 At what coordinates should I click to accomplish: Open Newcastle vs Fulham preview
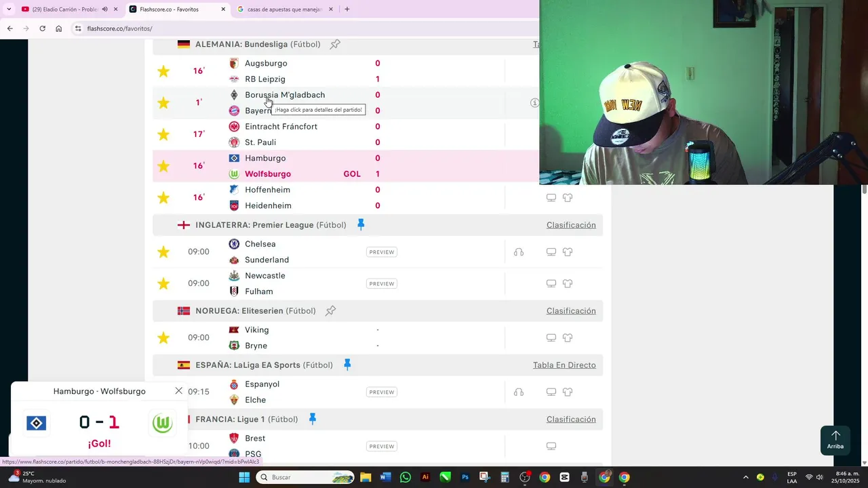click(x=382, y=284)
